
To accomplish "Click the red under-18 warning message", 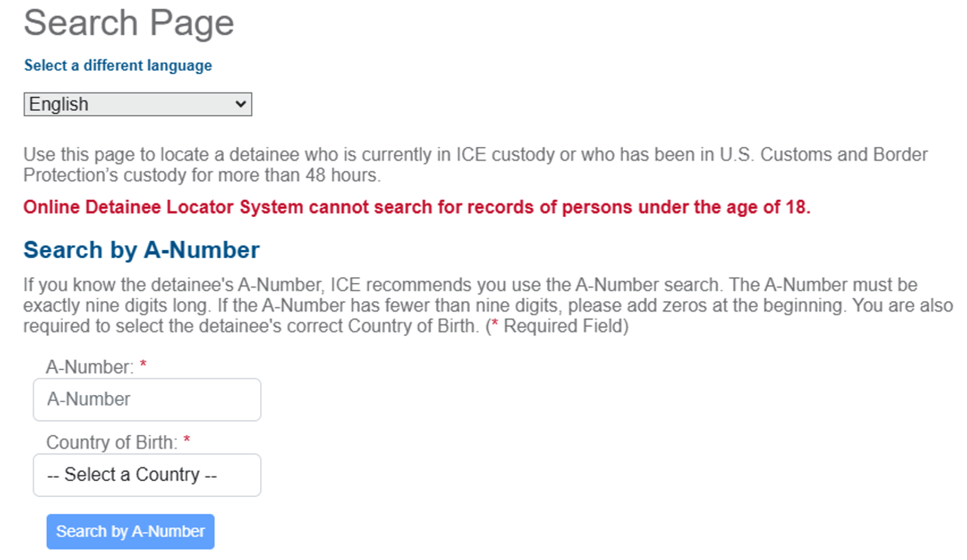I will [417, 207].
